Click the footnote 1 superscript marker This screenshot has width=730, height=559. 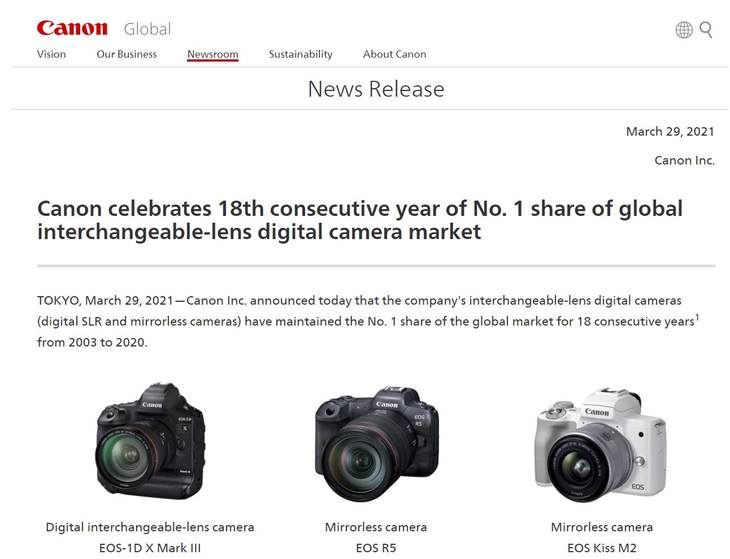[x=697, y=317]
